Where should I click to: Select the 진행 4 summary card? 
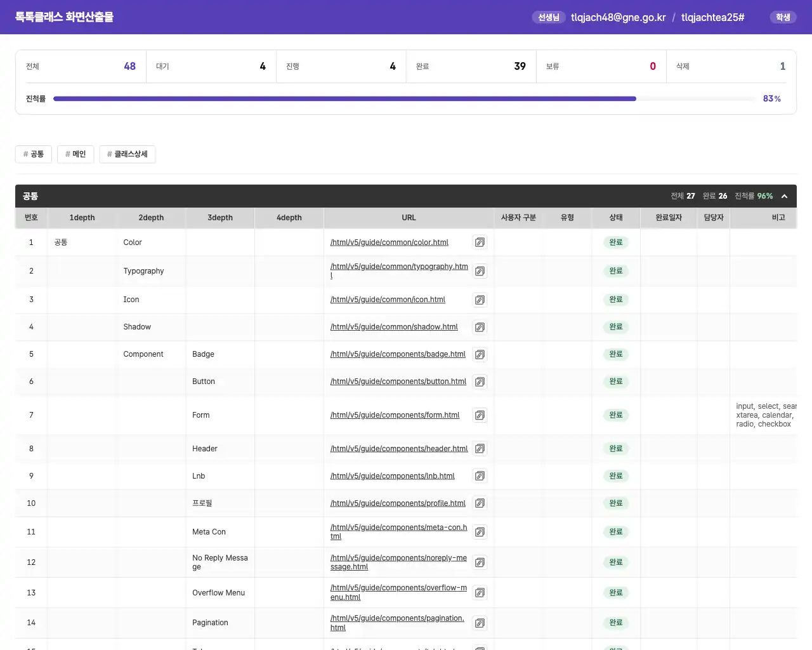[341, 66]
